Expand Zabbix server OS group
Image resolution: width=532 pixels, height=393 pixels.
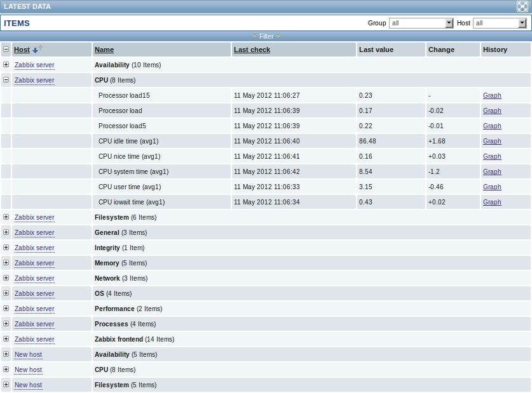tap(6, 293)
